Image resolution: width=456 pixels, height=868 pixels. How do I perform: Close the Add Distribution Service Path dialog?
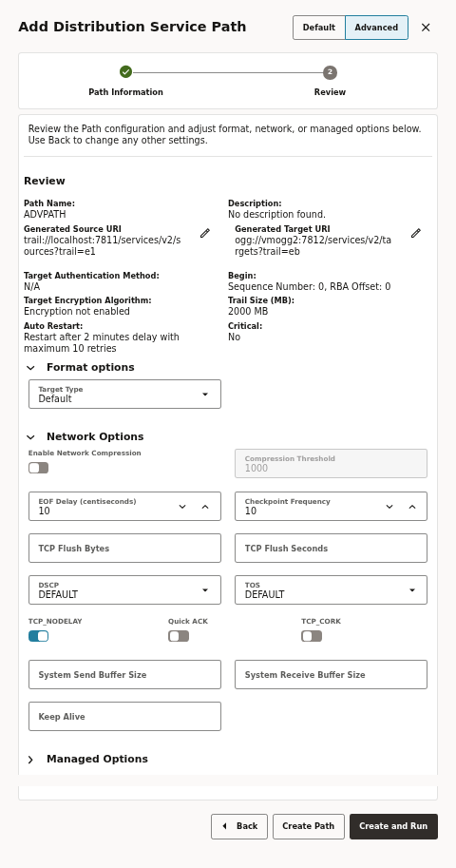tap(426, 28)
